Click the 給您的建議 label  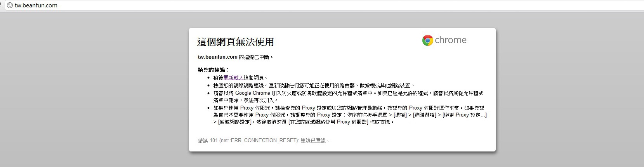pyautogui.click(x=214, y=70)
